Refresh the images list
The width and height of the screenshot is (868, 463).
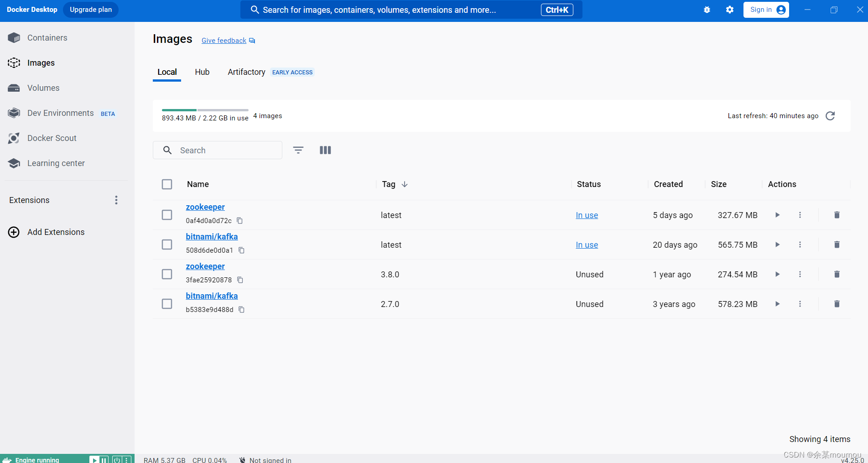[831, 116]
